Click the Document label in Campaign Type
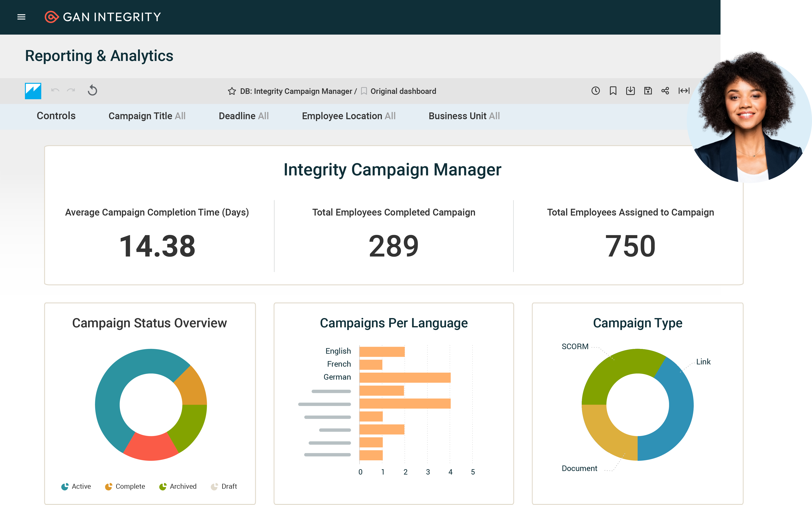Viewport: 812px width, 505px height. pos(579,468)
